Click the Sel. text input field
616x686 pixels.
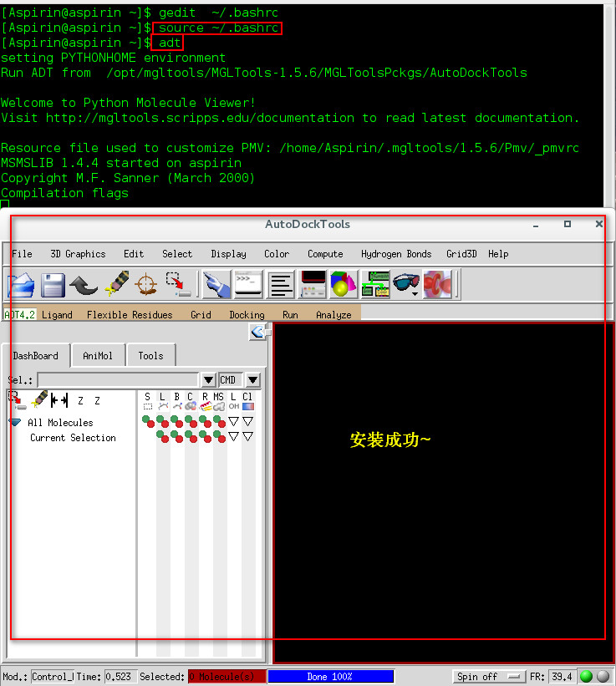(118, 379)
